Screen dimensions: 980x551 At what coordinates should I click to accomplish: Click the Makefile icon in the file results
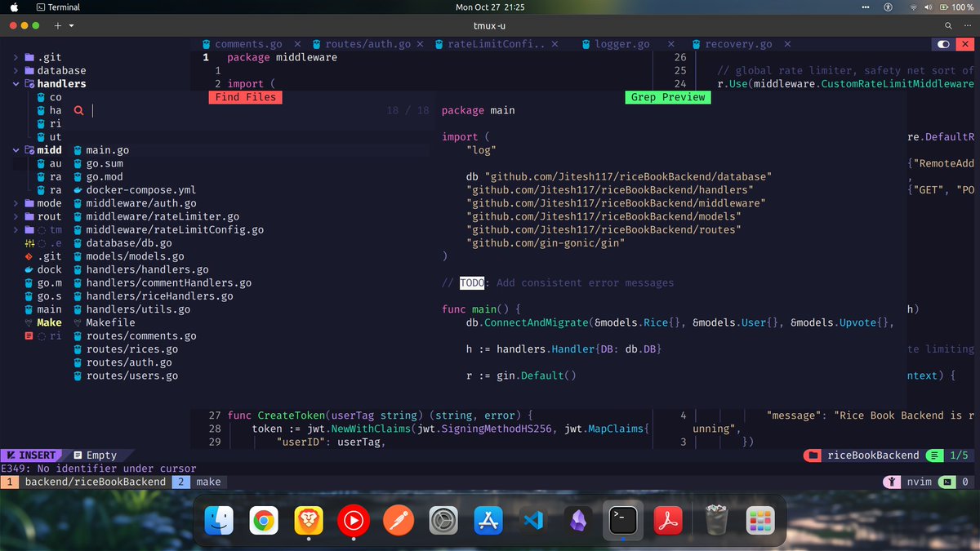click(x=78, y=322)
